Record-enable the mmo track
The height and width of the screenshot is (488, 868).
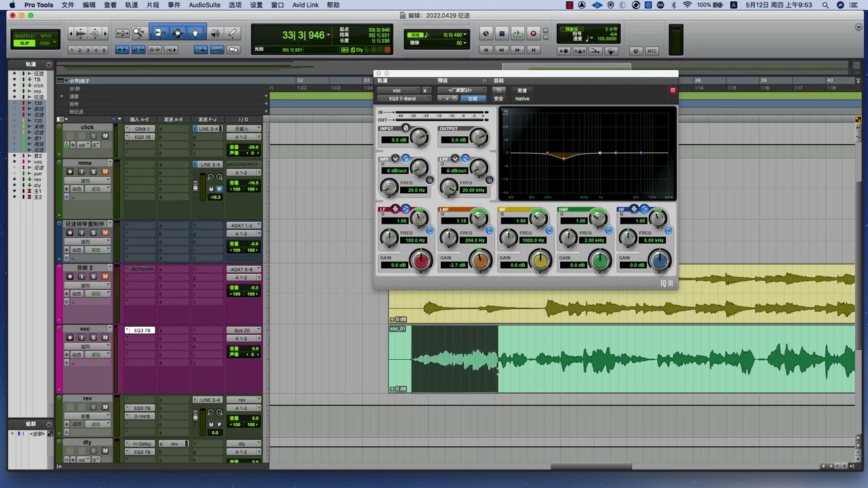click(70, 171)
